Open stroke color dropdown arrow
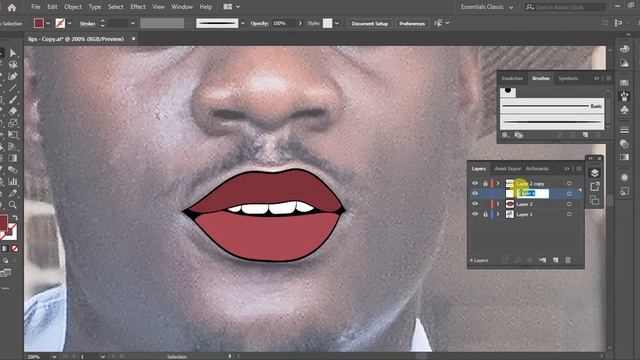The height and width of the screenshot is (360, 640). point(69,23)
